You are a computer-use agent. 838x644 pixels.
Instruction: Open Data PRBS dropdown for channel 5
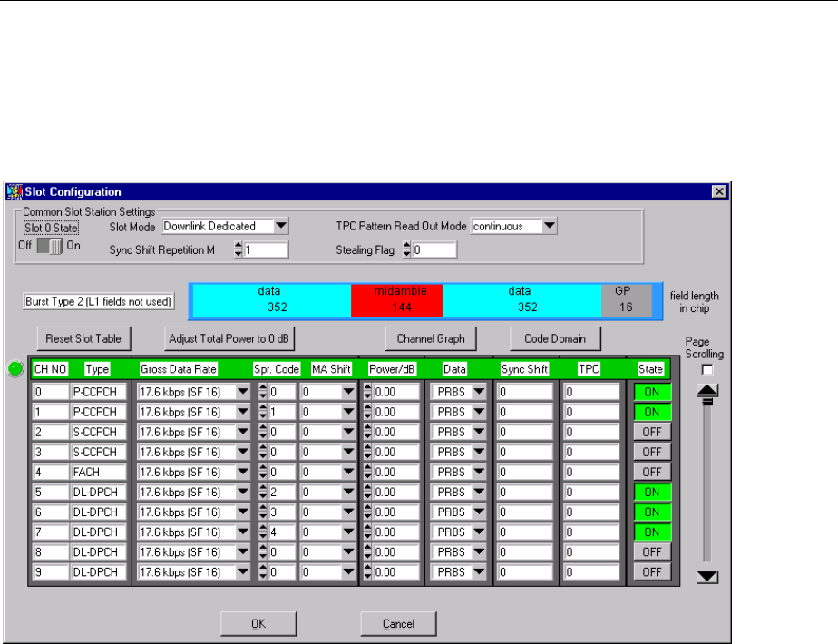(x=480, y=493)
